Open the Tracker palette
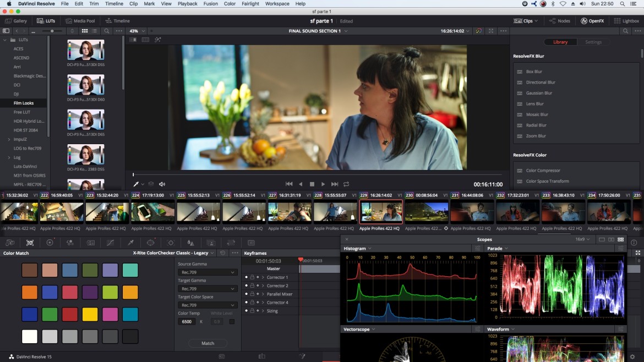Viewport: 644px width, 362px height. point(171,243)
